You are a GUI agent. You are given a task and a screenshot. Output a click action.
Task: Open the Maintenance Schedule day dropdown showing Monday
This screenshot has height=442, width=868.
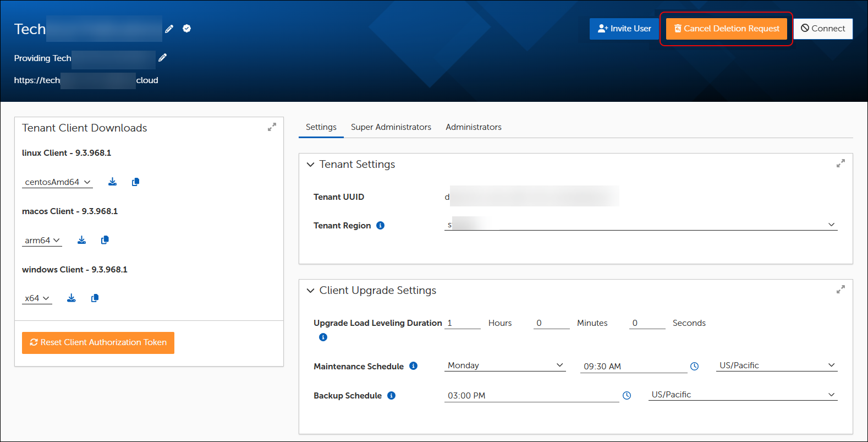click(505, 365)
